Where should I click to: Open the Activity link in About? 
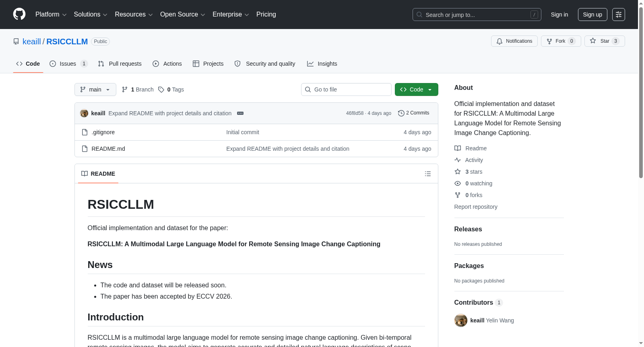click(469, 160)
